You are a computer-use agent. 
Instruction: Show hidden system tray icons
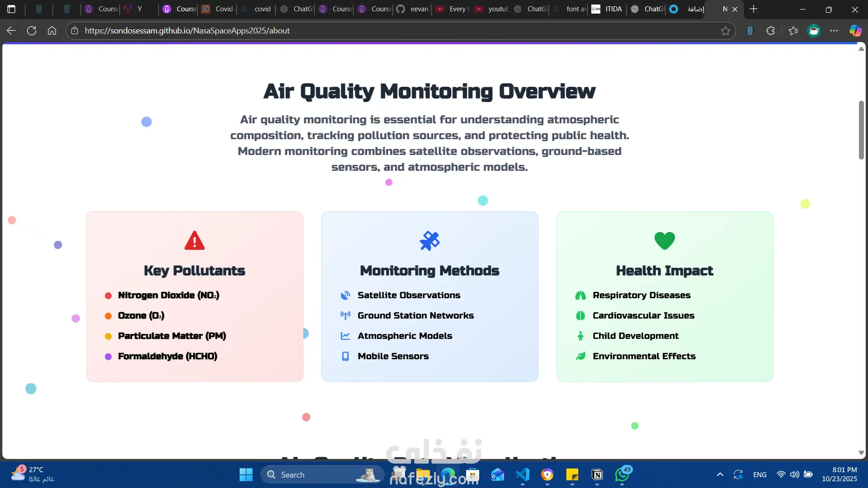[x=720, y=474]
